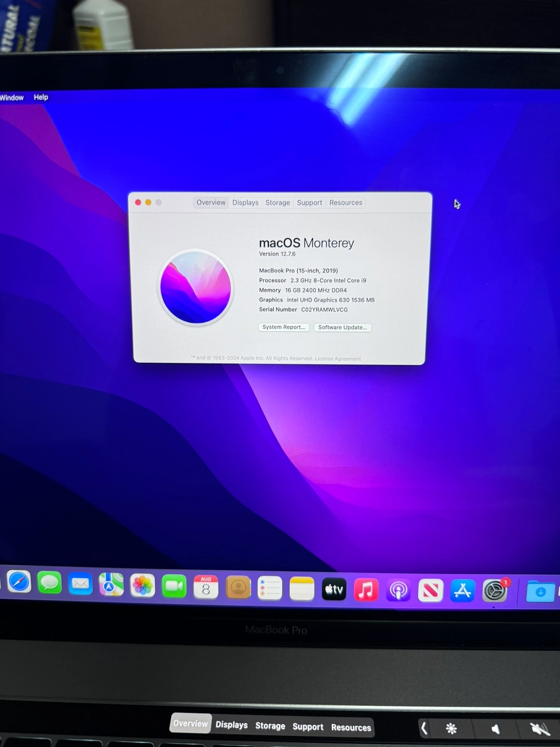Open System Preferences with update badge
The height and width of the screenshot is (747, 560).
point(495,590)
